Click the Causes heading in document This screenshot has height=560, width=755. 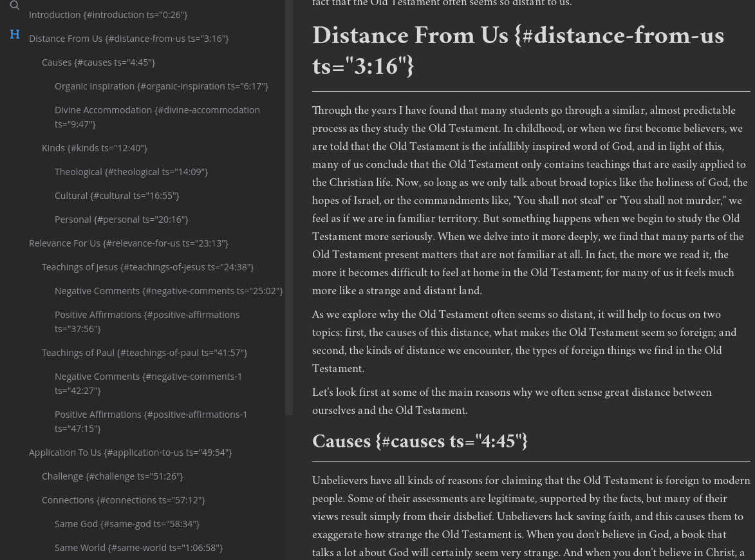point(420,441)
